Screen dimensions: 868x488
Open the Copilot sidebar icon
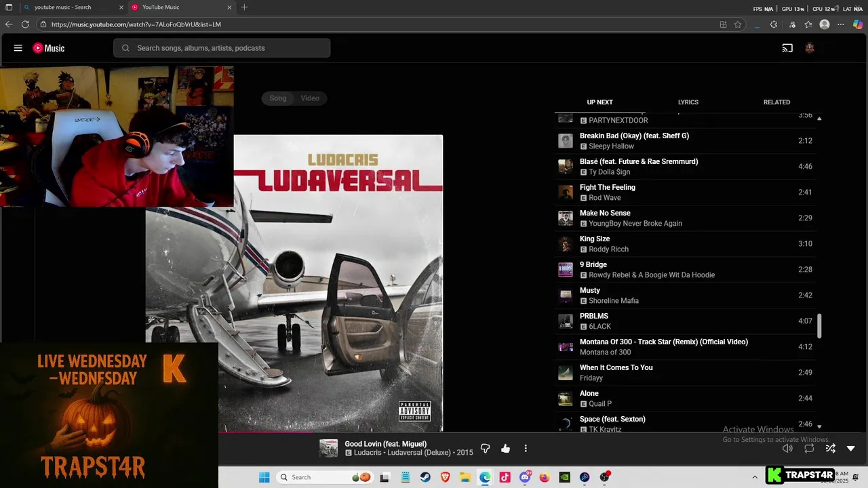pyautogui.click(x=858, y=24)
